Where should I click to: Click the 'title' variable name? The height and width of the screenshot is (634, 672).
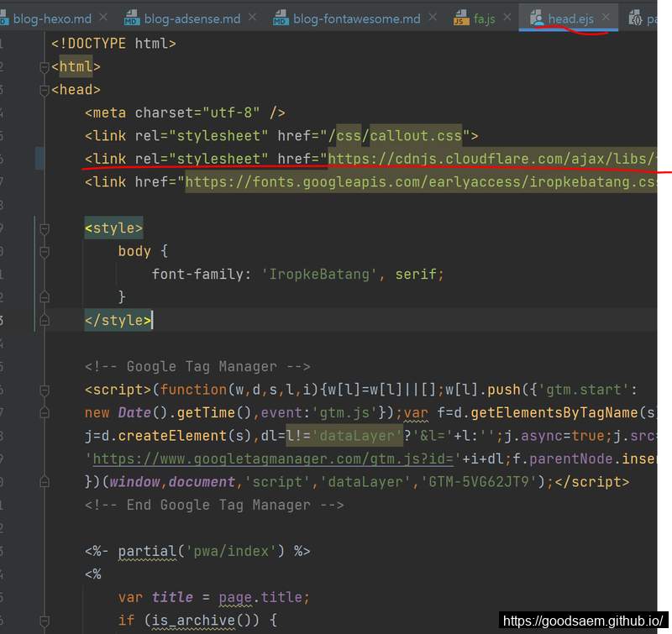[172, 598]
